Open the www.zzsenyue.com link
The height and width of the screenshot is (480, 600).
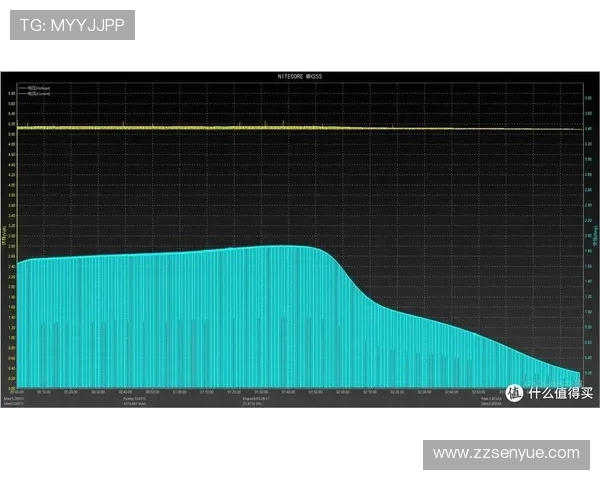click(505, 453)
